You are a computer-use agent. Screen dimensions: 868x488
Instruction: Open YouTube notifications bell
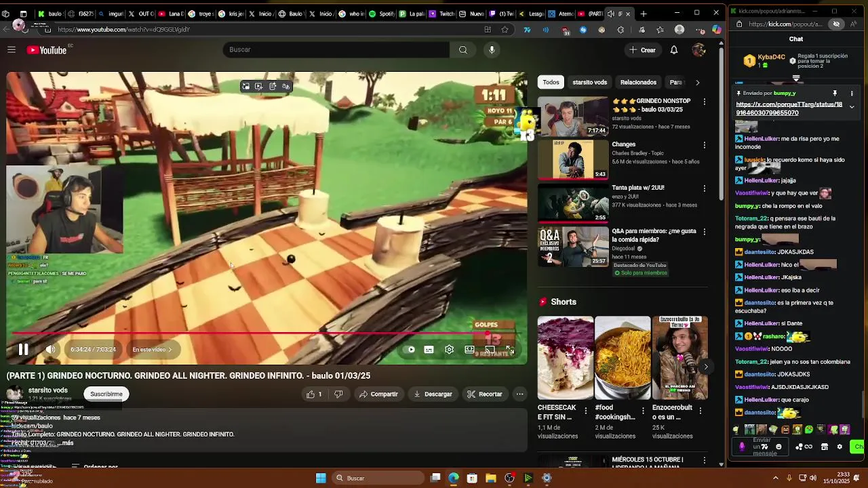(674, 49)
